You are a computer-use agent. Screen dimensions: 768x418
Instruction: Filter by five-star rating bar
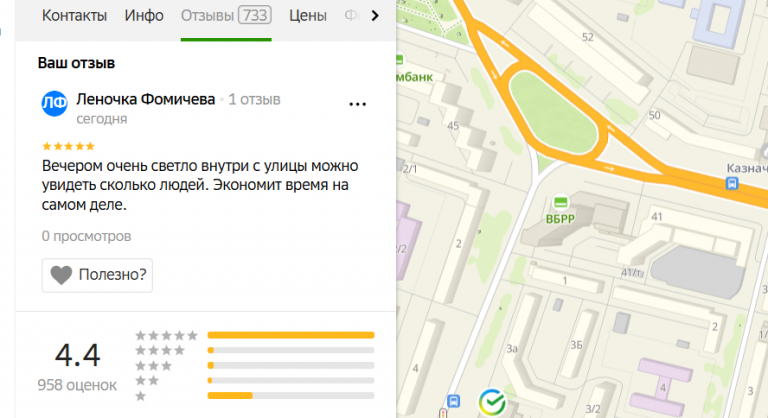pyautogui.click(x=291, y=335)
